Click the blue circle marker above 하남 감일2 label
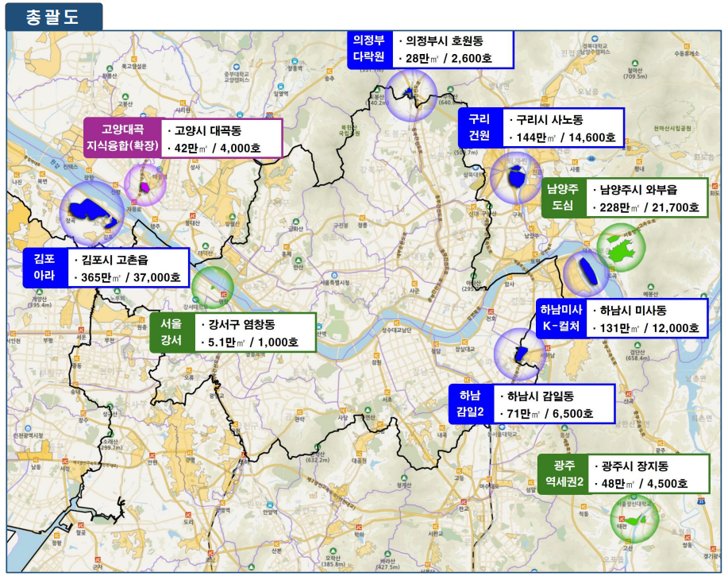The image size is (728, 576). coord(520,354)
